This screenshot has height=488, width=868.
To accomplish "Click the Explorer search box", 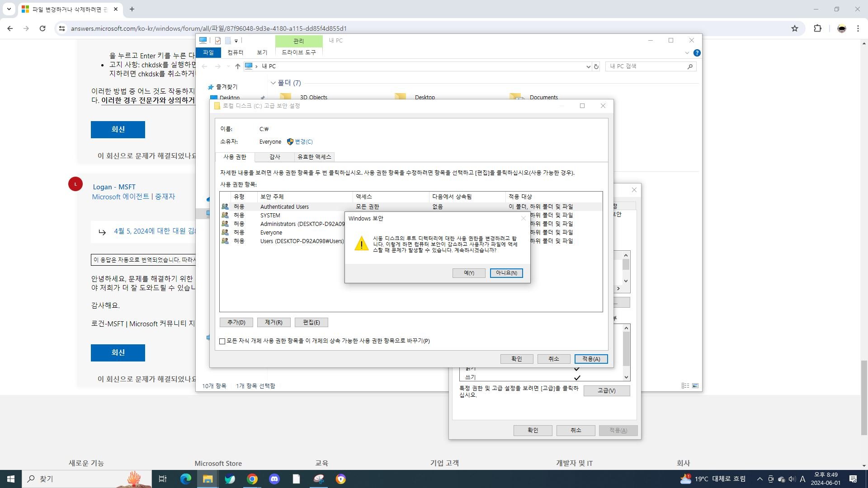I will [646, 66].
